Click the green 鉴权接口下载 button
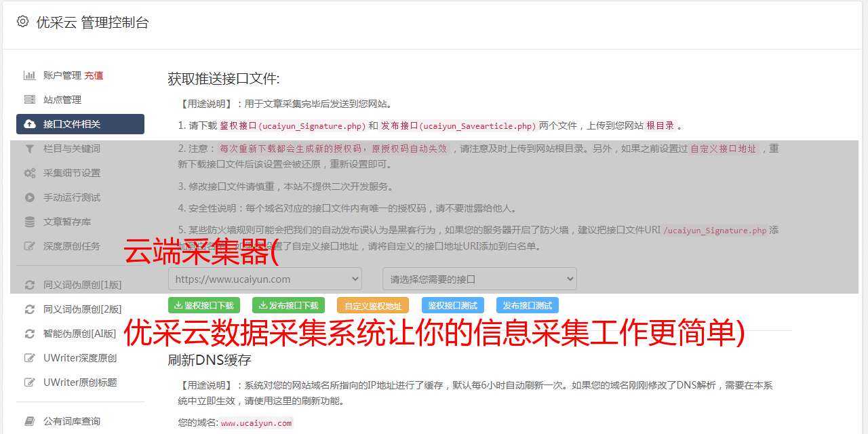The height and width of the screenshot is (434, 868). [x=204, y=305]
